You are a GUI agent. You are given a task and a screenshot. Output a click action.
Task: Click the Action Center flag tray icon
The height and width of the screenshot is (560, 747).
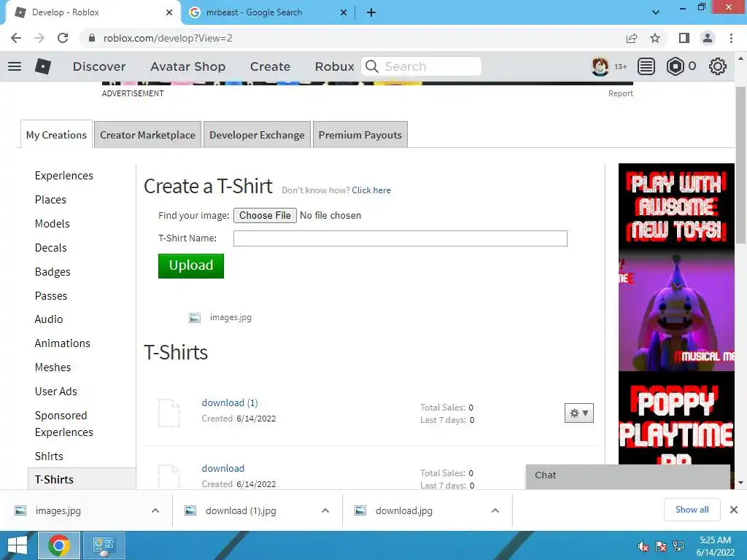point(661,546)
